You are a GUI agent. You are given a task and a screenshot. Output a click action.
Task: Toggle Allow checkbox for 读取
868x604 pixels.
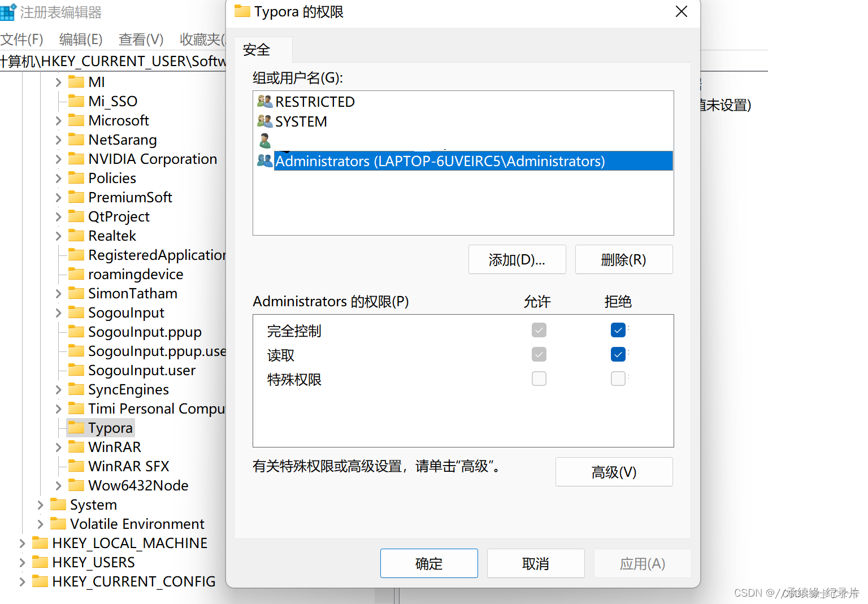539,354
